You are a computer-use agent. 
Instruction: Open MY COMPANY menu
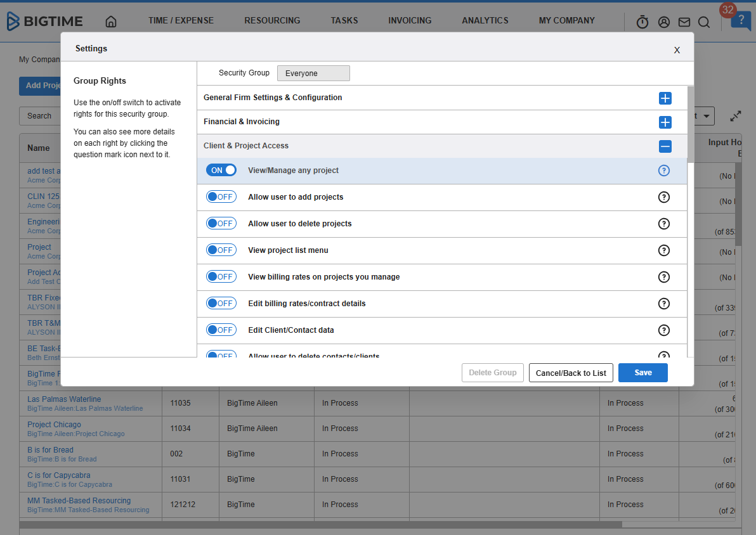tap(566, 21)
